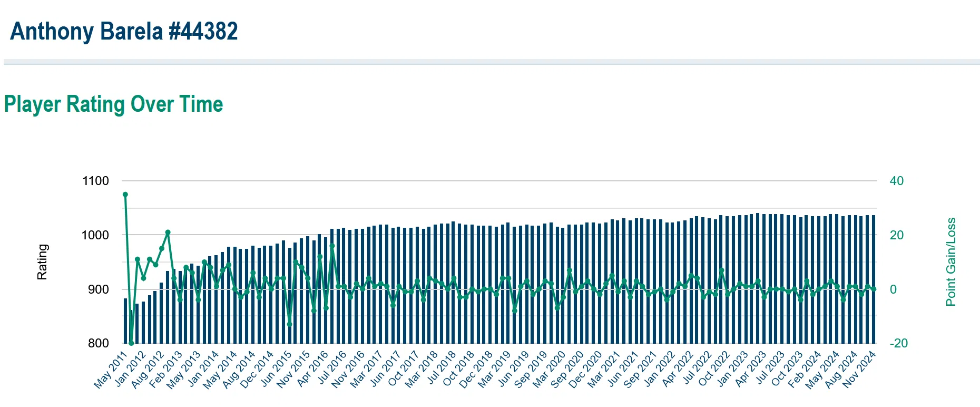Select the highest green data point at chart start
This screenshot has height=407, width=980.
125,195
